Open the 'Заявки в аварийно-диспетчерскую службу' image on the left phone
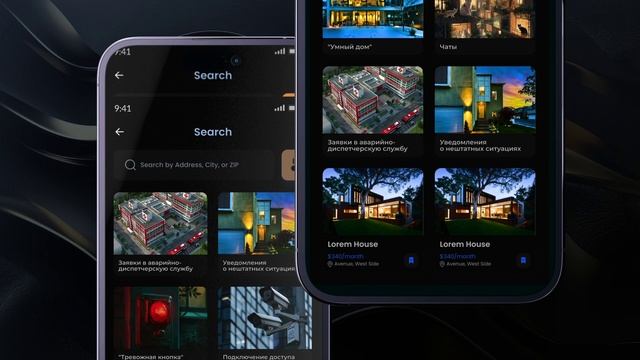 160,223
